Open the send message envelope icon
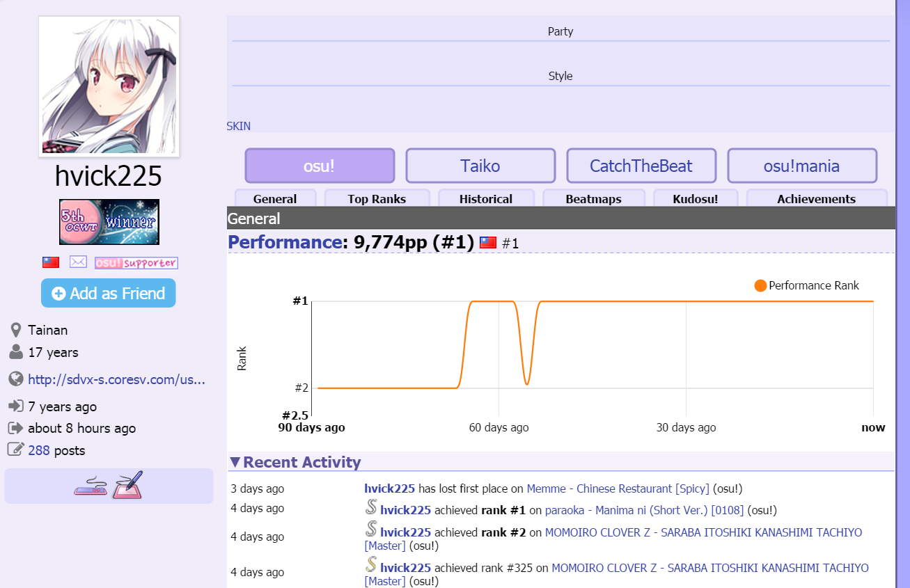 (x=78, y=262)
